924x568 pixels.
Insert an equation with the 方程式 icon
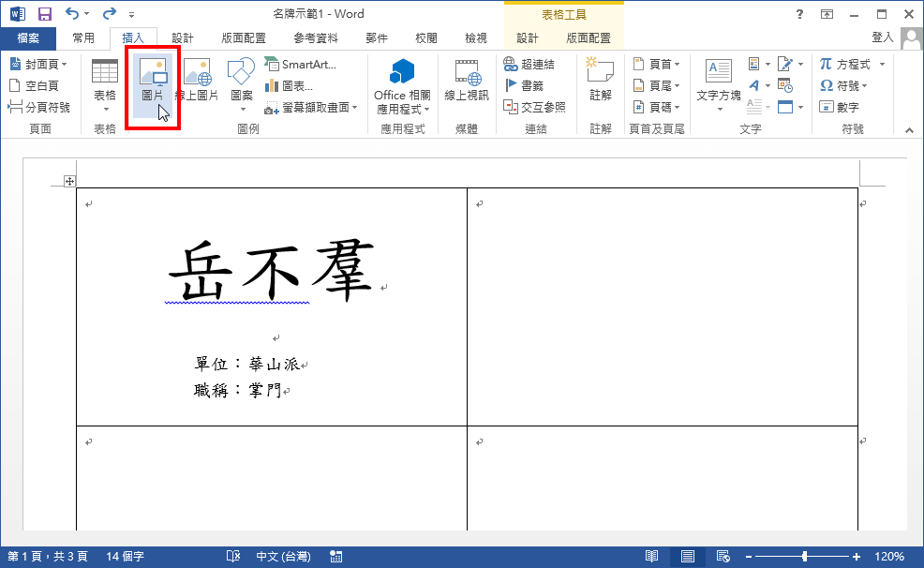(x=852, y=63)
